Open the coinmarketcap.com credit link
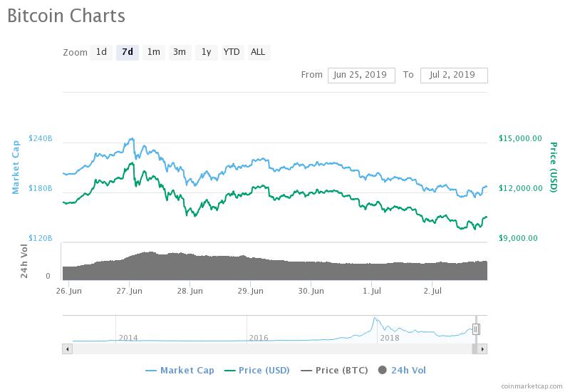 pyautogui.click(x=532, y=386)
